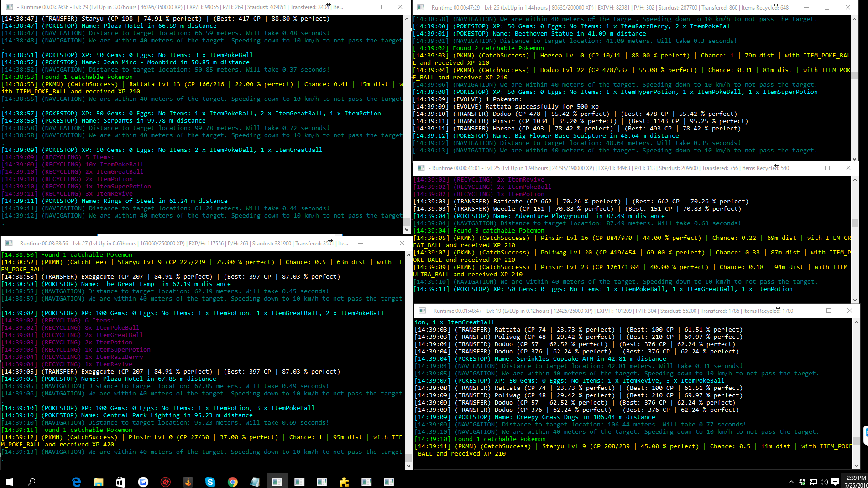Click 'Name: Creepy Grass Dogs' pokestop line
The width and height of the screenshot is (868, 488).
pos(535,417)
